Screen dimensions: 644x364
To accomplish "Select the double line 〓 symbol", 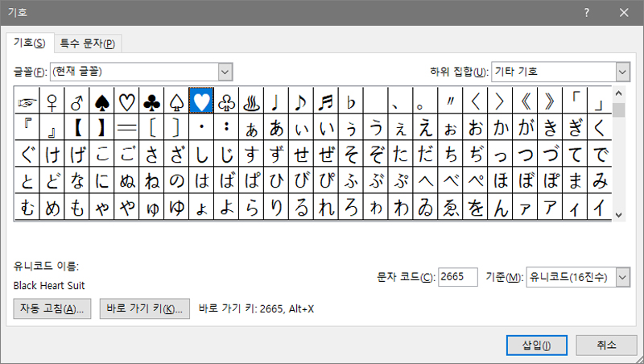I will point(126,127).
